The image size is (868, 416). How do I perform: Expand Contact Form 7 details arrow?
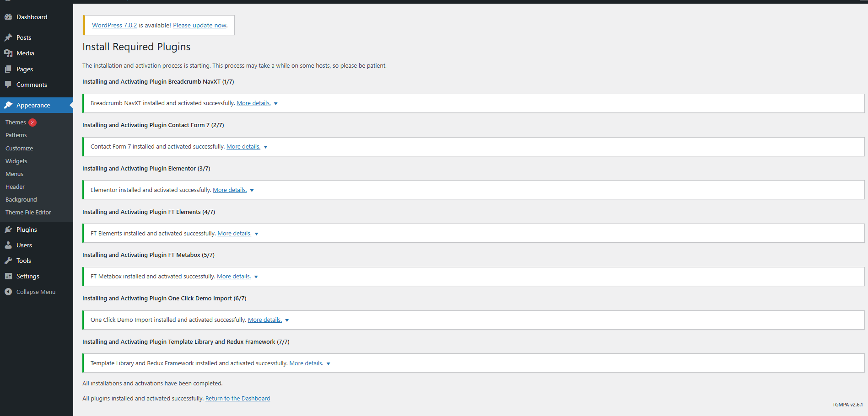(265, 147)
